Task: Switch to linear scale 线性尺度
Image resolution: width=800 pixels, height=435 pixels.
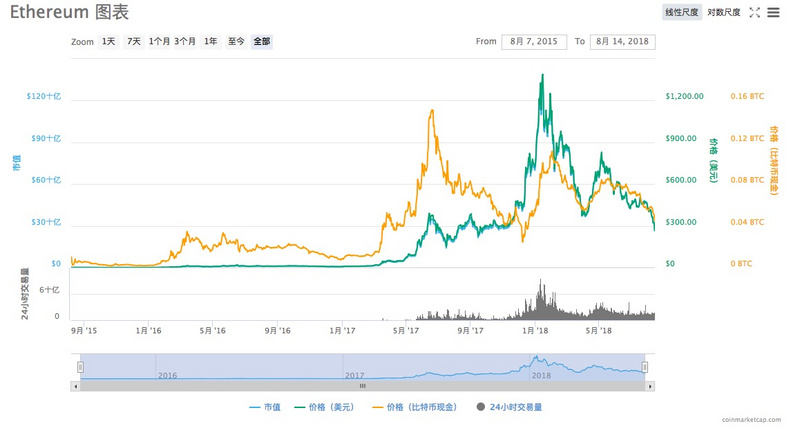Action: click(x=682, y=12)
